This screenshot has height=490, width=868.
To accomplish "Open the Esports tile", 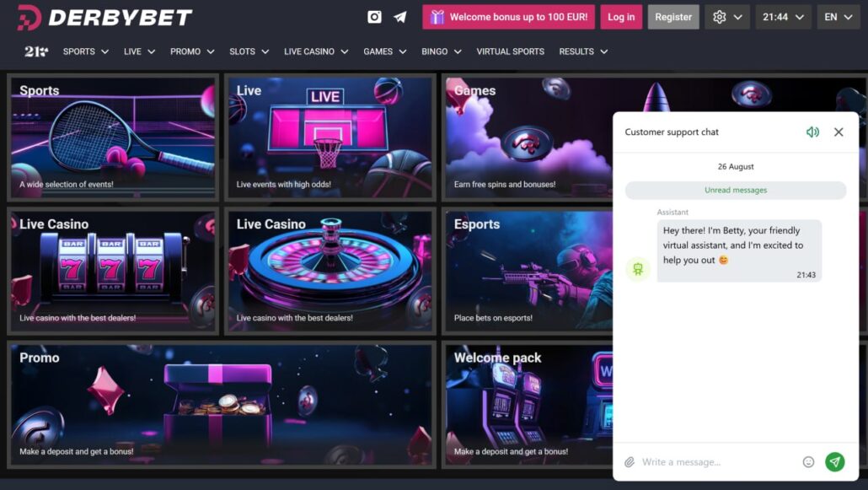I will click(x=528, y=271).
